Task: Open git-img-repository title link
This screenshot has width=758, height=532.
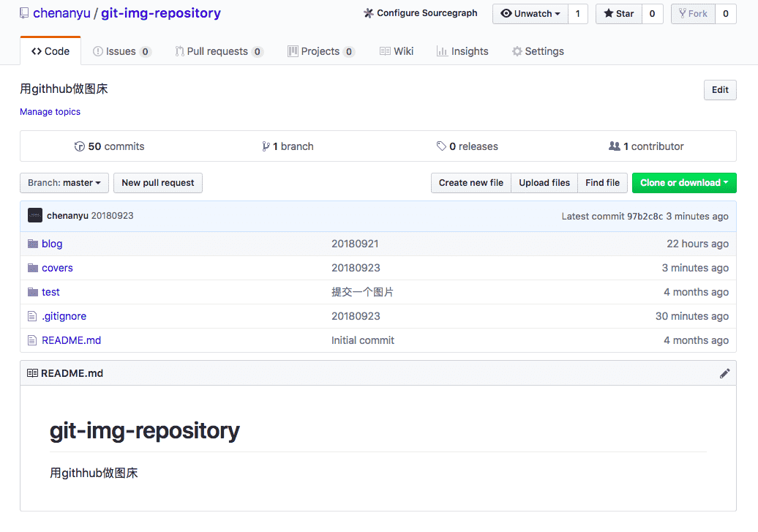Action: coord(161,13)
